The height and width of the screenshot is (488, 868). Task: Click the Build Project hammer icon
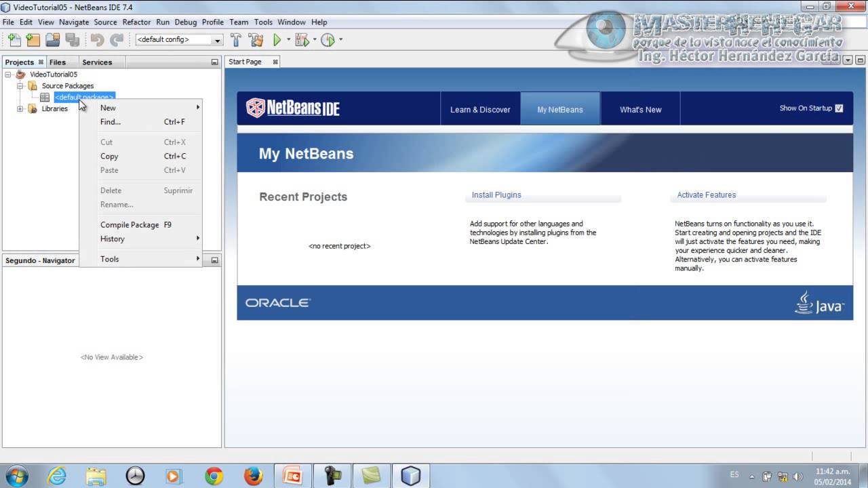click(x=236, y=40)
